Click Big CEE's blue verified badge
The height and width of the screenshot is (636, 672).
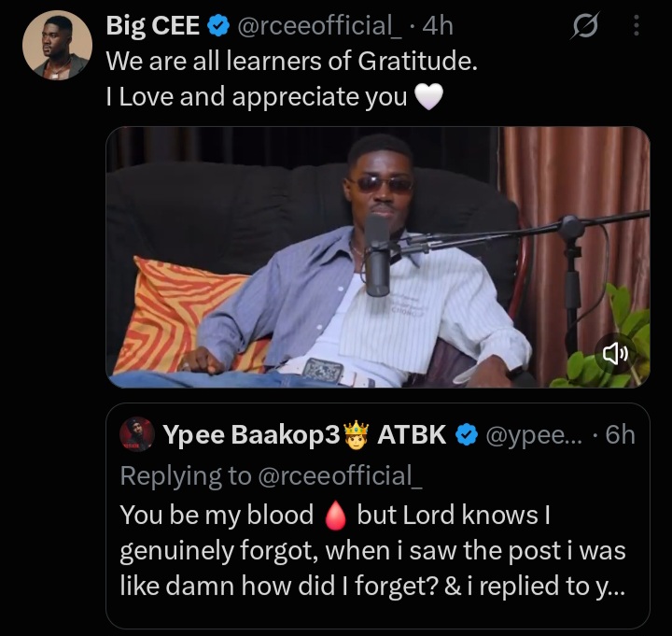(x=218, y=26)
